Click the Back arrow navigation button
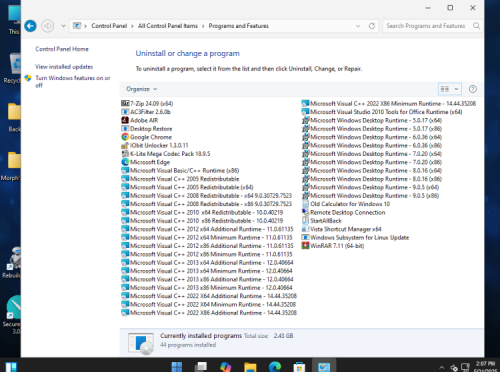Viewport: 500px width, 372px height. click(30, 26)
